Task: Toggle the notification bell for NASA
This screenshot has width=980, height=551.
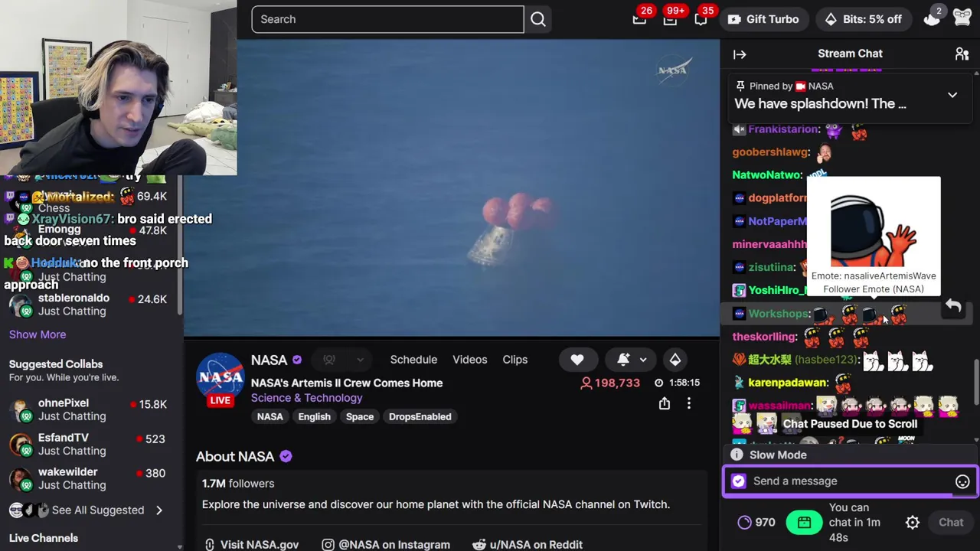Action: click(x=623, y=360)
